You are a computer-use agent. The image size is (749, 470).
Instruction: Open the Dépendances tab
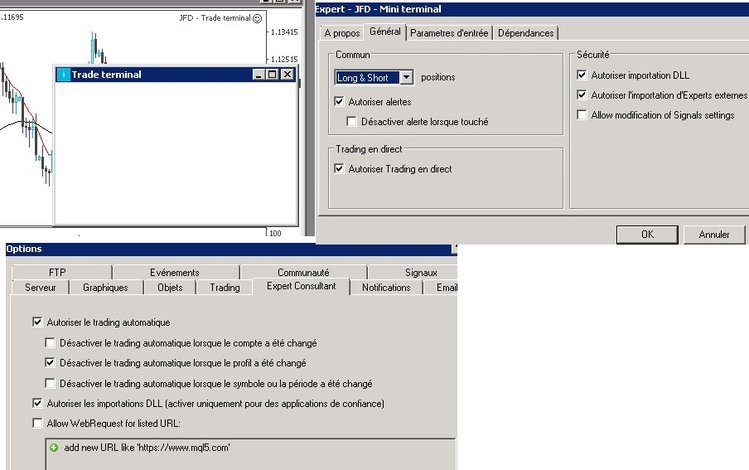525,33
